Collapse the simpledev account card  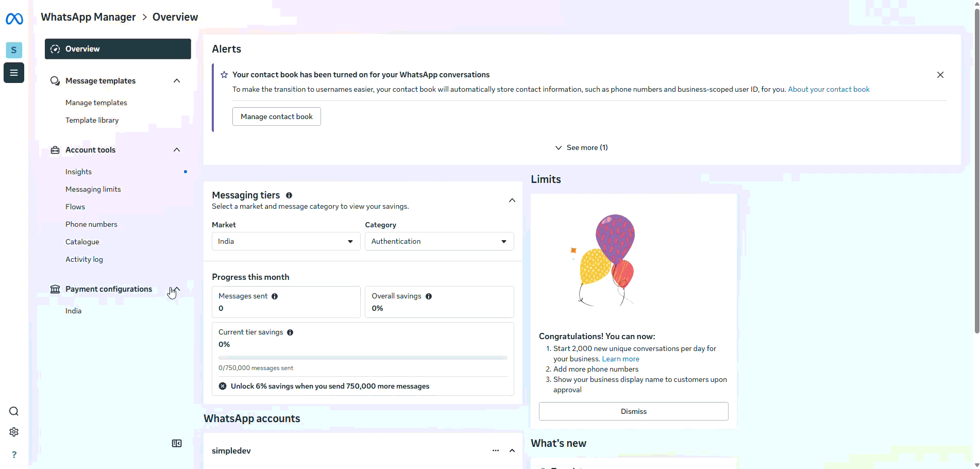[x=512, y=450]
